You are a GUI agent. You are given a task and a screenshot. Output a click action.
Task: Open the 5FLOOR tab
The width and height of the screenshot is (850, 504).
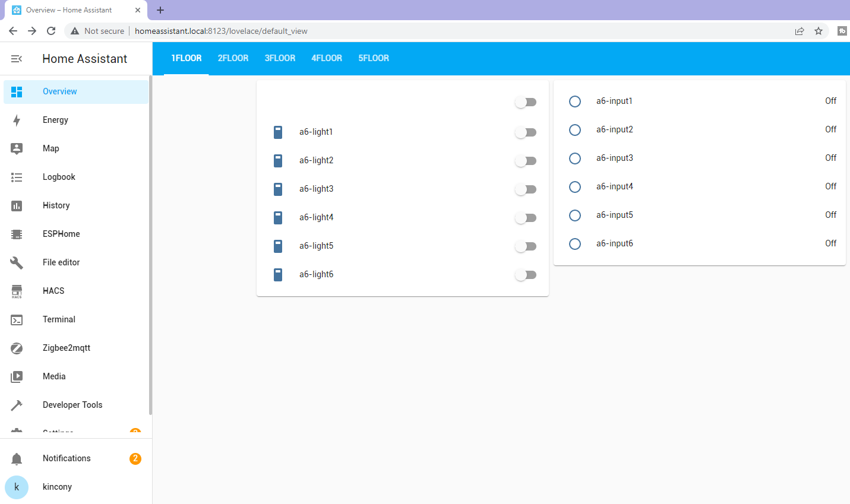(374, 58)
